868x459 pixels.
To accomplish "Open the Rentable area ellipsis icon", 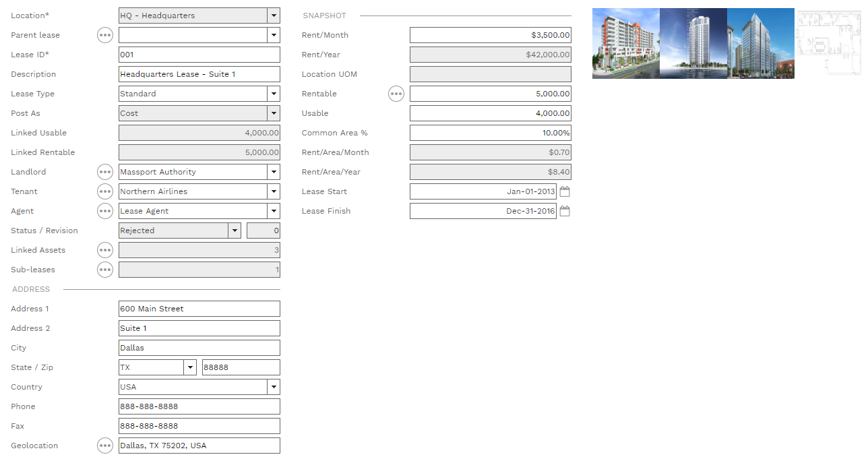I will coord(396,94).
